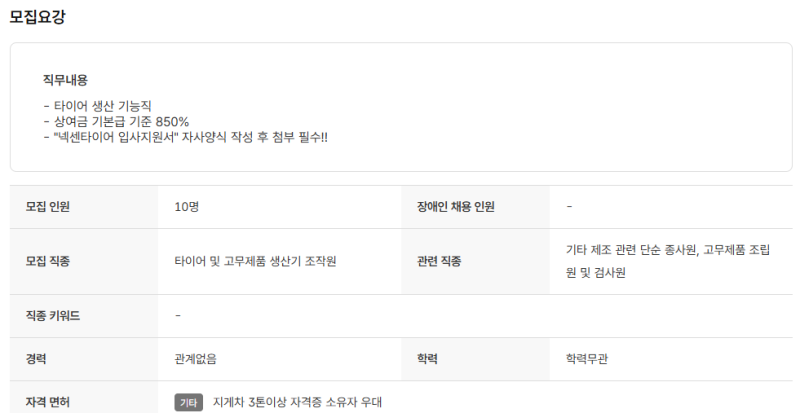Click the value 관계없음
The image size is (800, 413).
195,359
